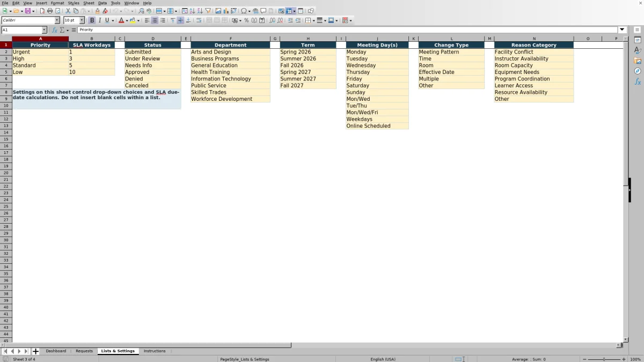Open Sidebar Gallery panel icon
Screen dimensions: 644x362
tap(638, 61)
